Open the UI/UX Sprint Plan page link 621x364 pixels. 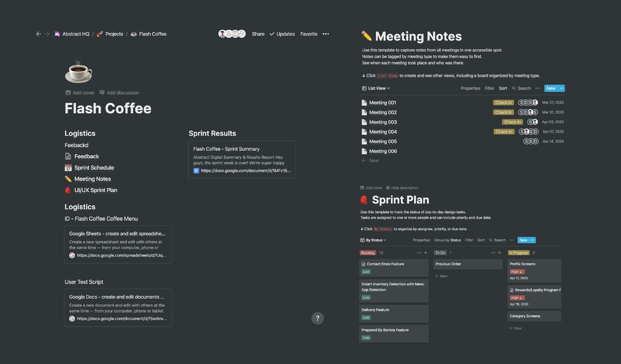pos(91,190)
